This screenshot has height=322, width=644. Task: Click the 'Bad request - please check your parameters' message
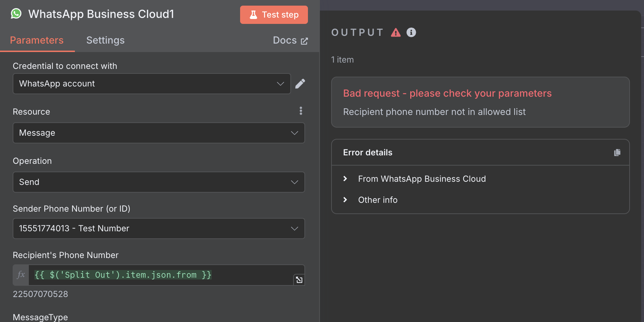click(x=447, y=93)
